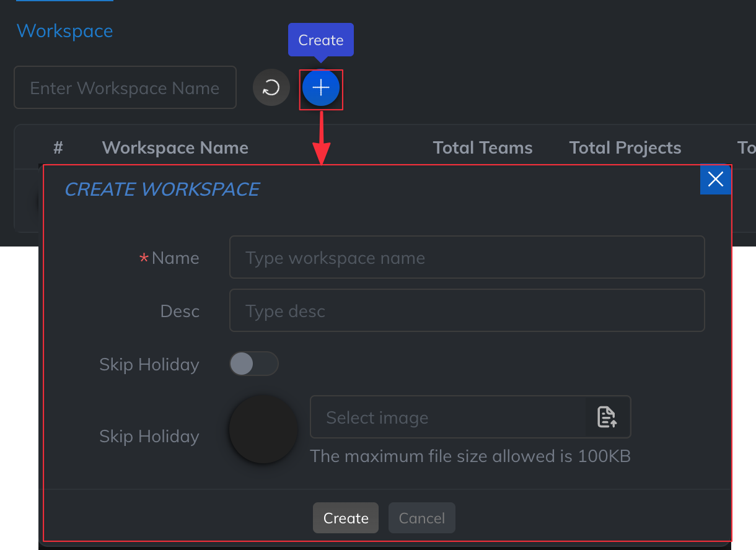Click the file upload icon beside Select image
The width and height of the screenshot is (756, 550).
coord(607,417)
